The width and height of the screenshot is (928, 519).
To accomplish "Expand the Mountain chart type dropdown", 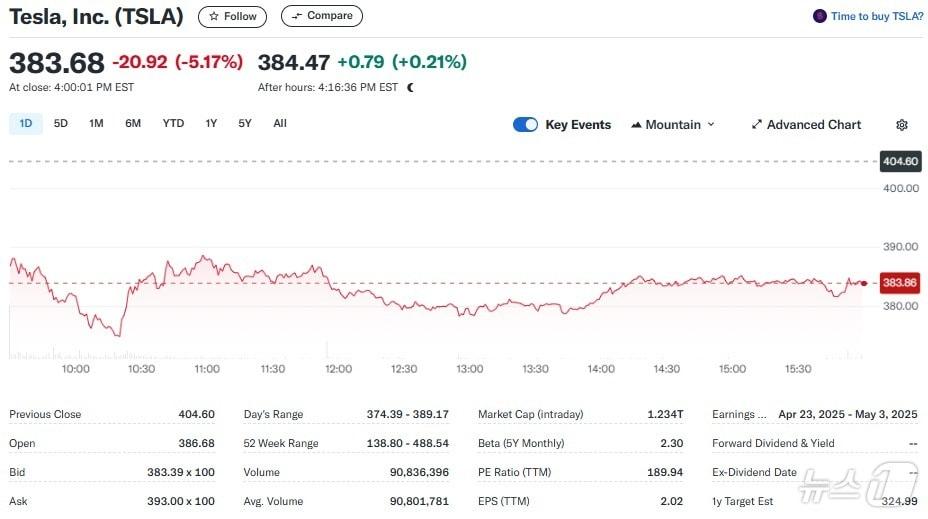I will [x=673, y=125].
